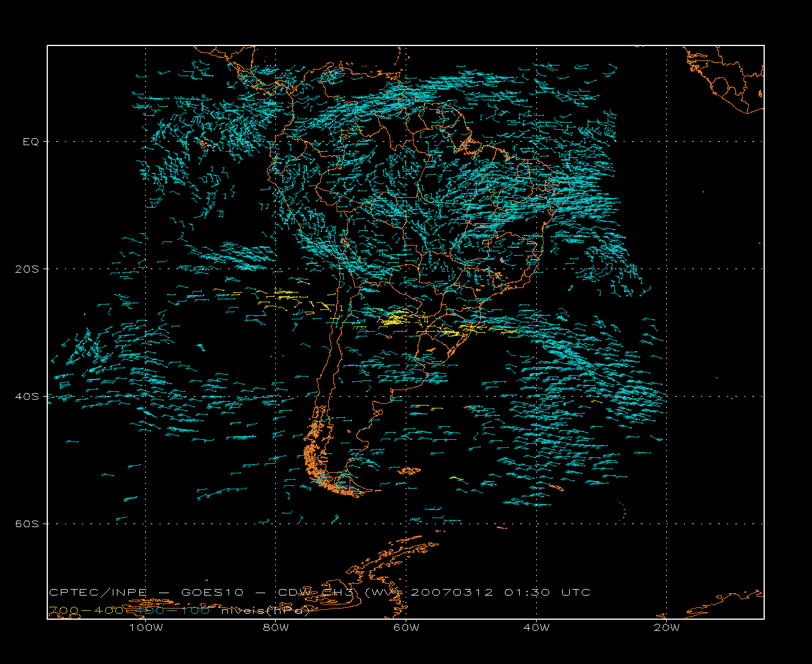812x664 pixels.
Task: Click the 20W longitude axis label
Action: (667, 627)
